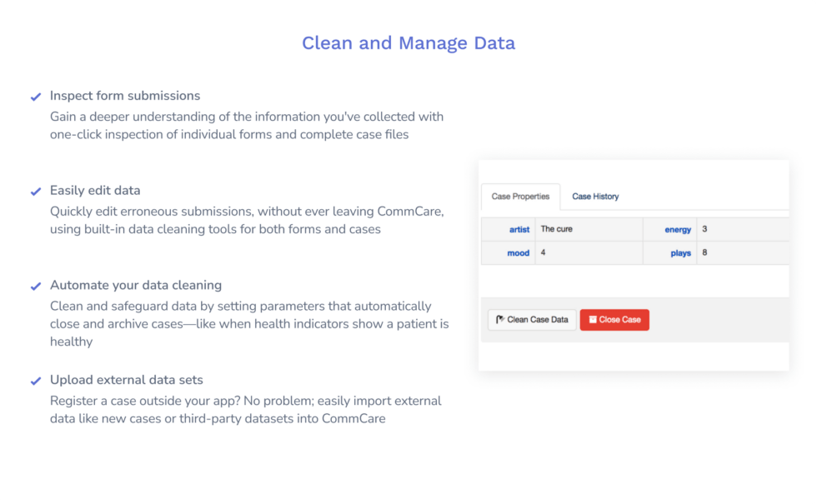Switch to the Case History tab

coord(595,197)
